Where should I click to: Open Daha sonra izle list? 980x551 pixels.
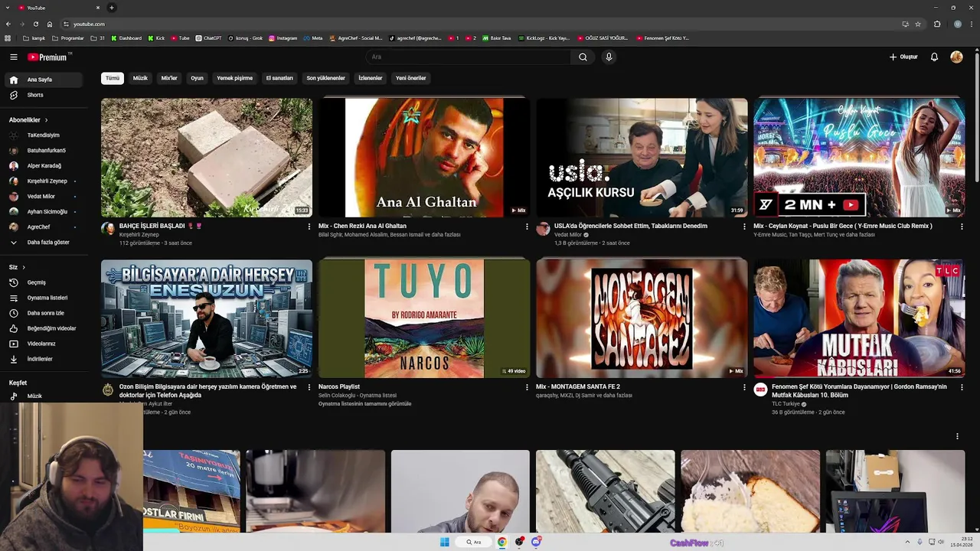click(43, 313)
